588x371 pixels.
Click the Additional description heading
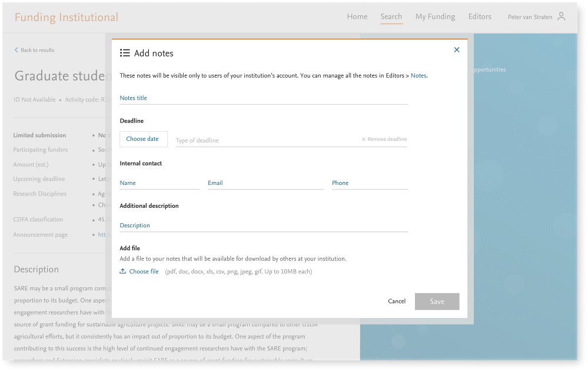(x=149, y=206)
